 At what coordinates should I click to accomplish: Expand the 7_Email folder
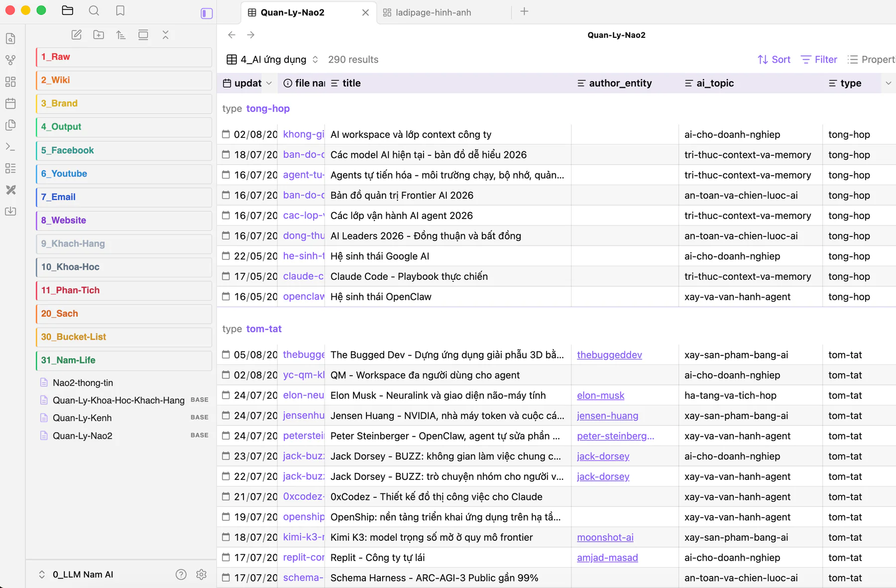(x=124, y=198)
